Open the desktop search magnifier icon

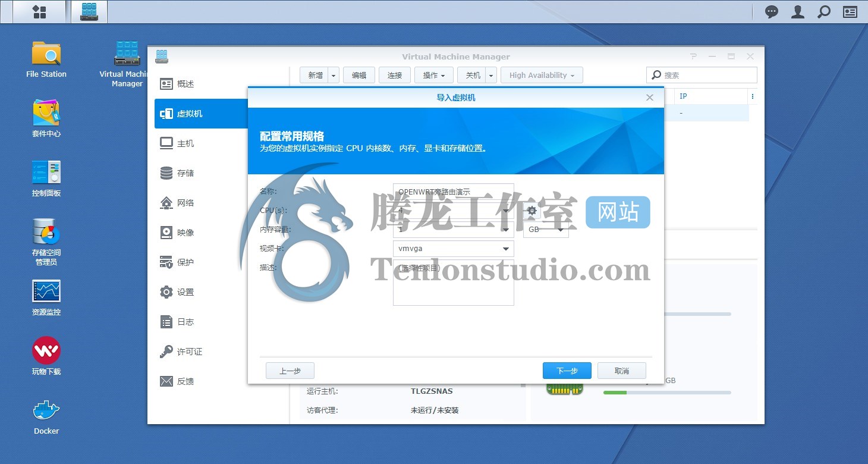(824, 12)
